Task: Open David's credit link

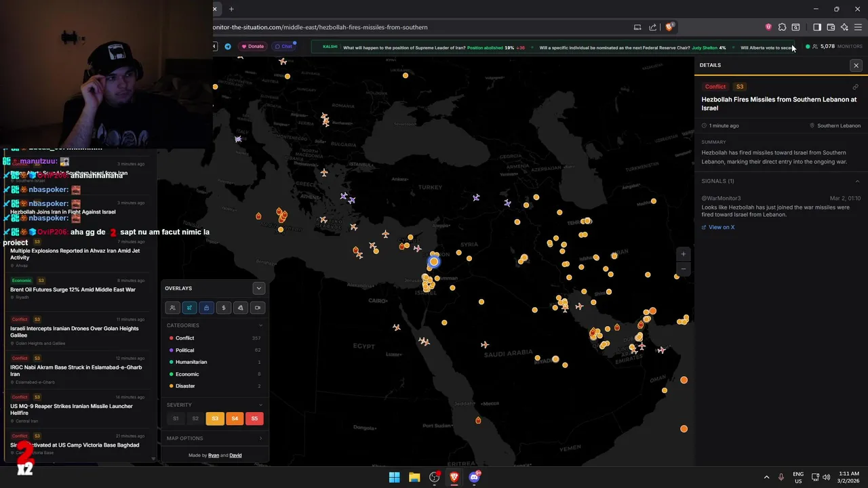Action: coord(235,455)
